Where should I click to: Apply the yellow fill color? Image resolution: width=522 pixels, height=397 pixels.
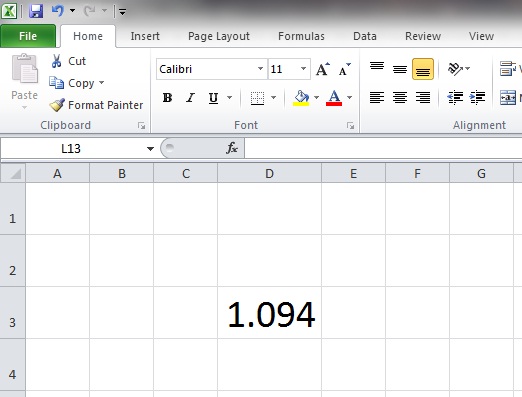click(x=301, y=98)
